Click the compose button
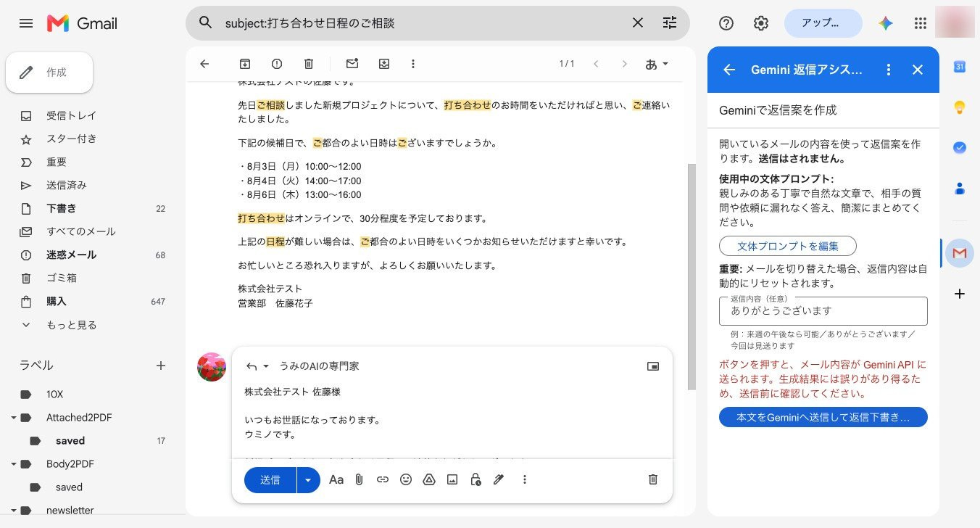Viewport: 980px width, 528px height. (x=49, y=73)
